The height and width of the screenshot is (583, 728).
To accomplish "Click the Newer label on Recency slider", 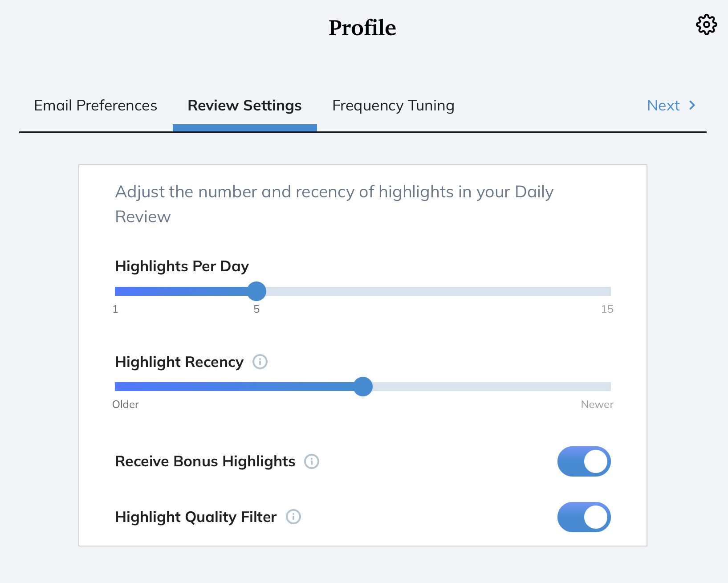I will tap(597, 404).
